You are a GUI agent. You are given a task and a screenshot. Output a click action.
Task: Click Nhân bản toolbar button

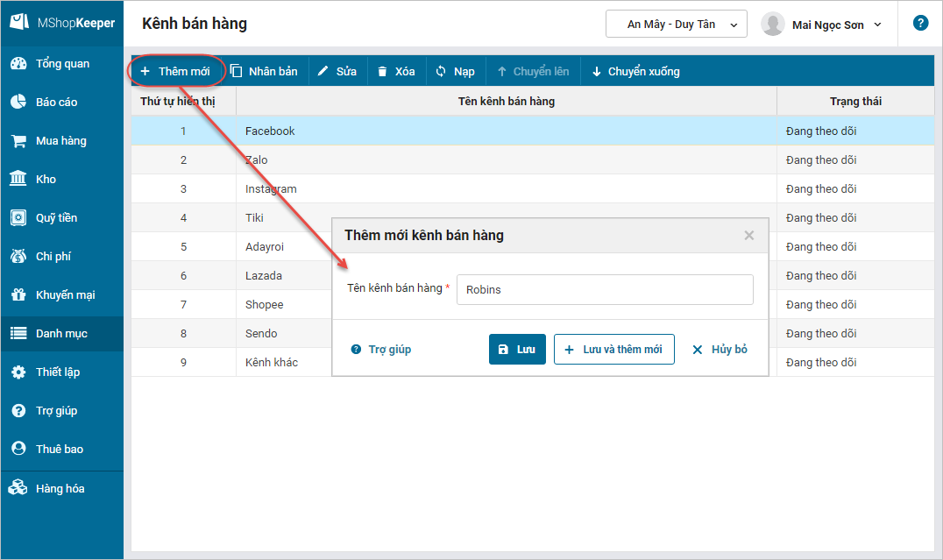click(265, 72)
